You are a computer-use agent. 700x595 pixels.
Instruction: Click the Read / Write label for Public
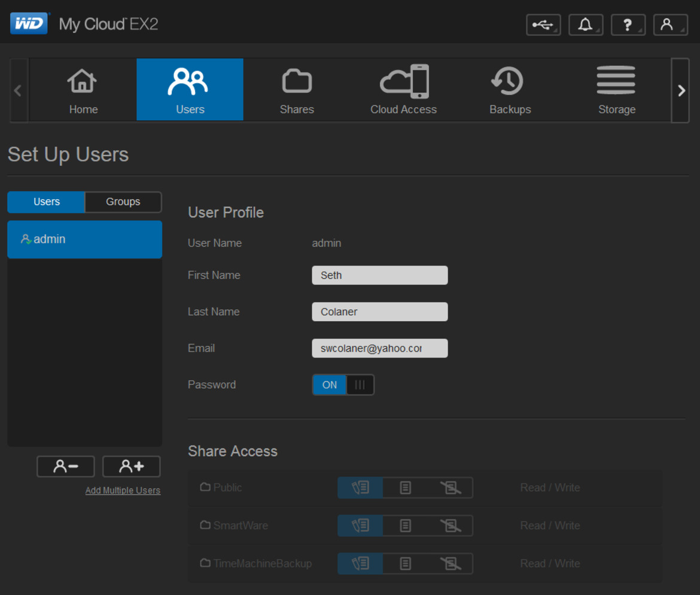pyautogui.click(x=550, y=487)
